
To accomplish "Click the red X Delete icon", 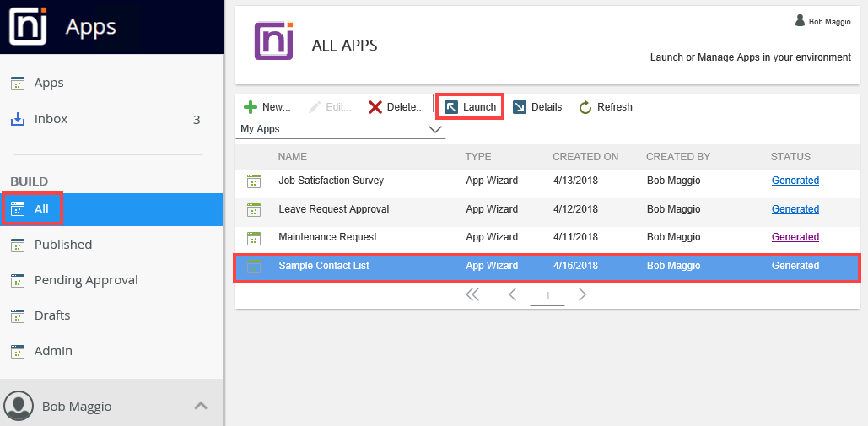I will click(x=375, y=107).
